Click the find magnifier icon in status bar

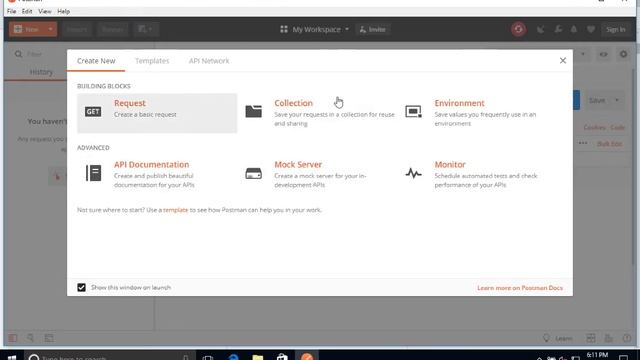pyautogui.click(x=30, y=338)
